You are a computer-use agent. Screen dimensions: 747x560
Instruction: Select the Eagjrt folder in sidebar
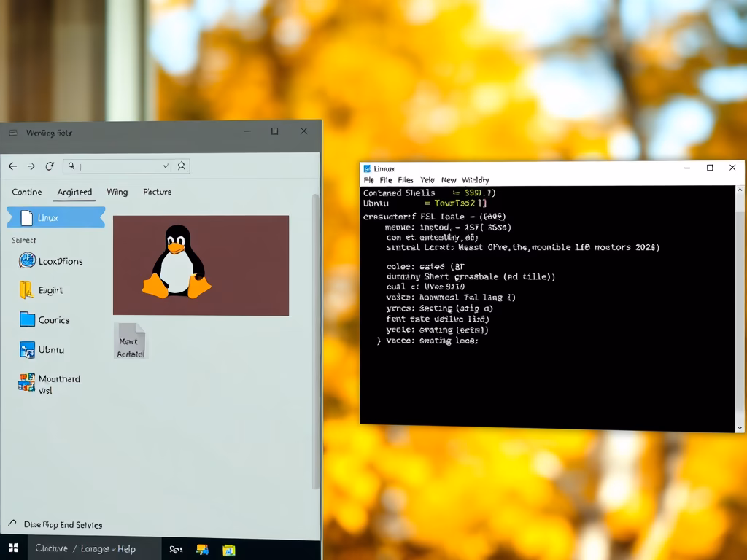42,290
